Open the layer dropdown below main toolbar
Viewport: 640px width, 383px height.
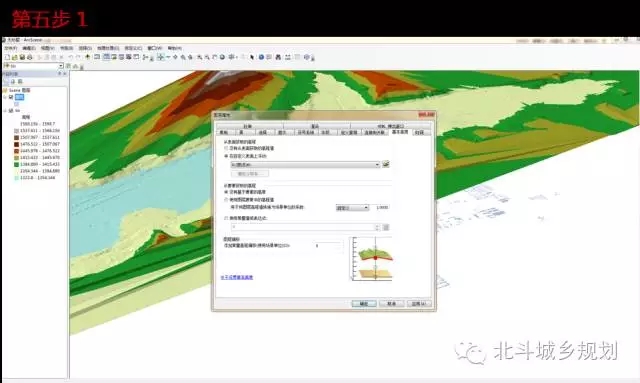coord(33,66)
